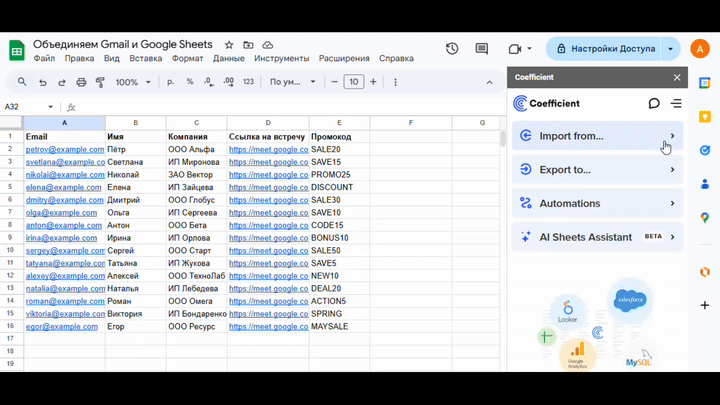Increase font size plus button
This screenshot has height=405, width=720.
373,82
